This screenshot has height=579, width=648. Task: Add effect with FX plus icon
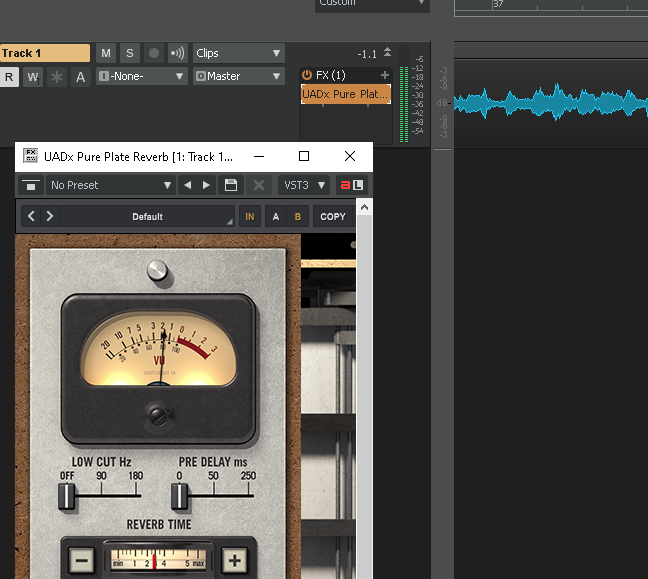pos(385,75)
